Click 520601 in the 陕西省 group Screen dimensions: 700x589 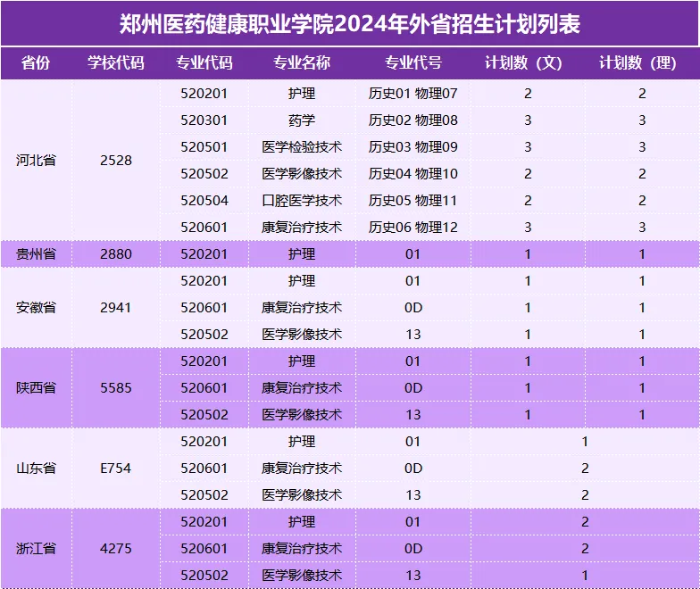click(x=204, y=387)
